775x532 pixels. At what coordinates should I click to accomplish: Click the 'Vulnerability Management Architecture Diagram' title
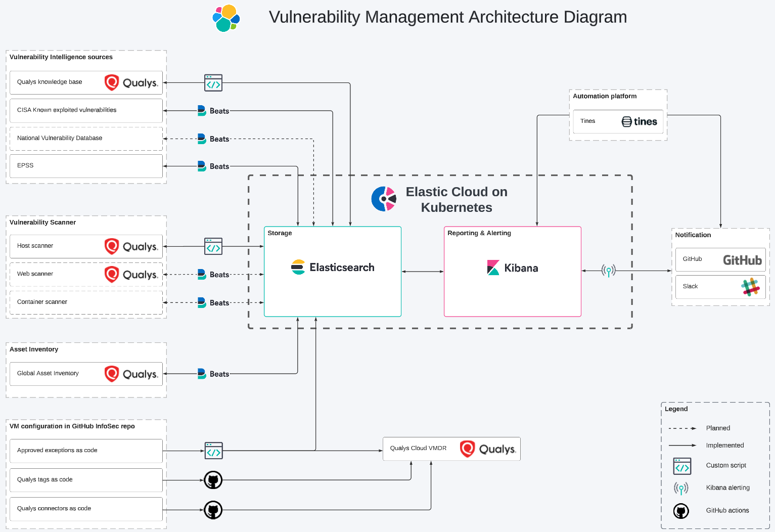[x=448, y=17]
